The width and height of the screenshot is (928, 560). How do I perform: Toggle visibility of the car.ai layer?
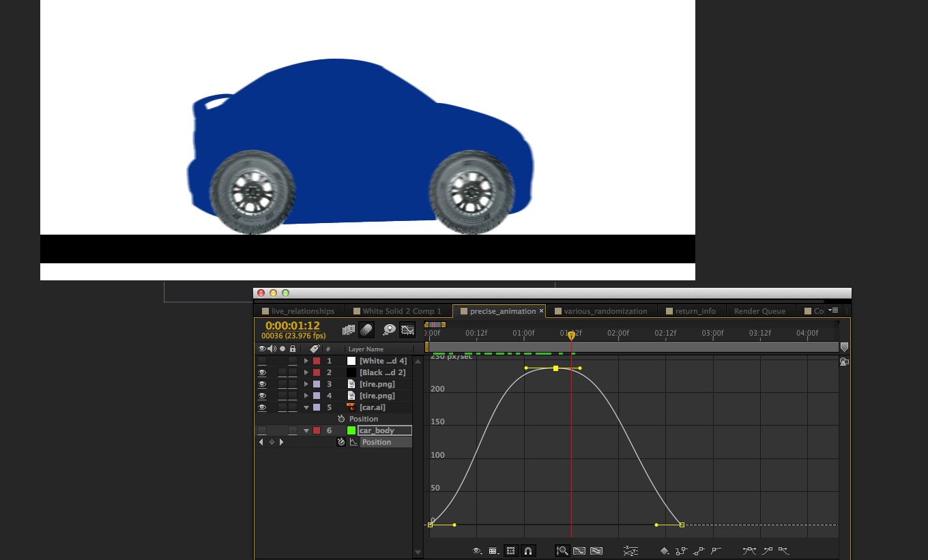click(261, 408)
